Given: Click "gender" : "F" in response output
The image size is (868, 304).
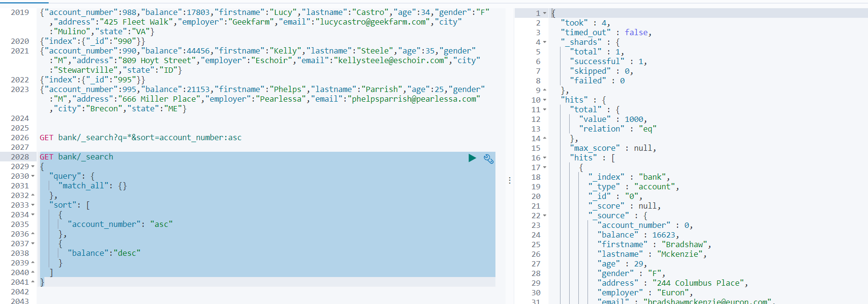Looking at the screenshot, I should click(631, 274).
